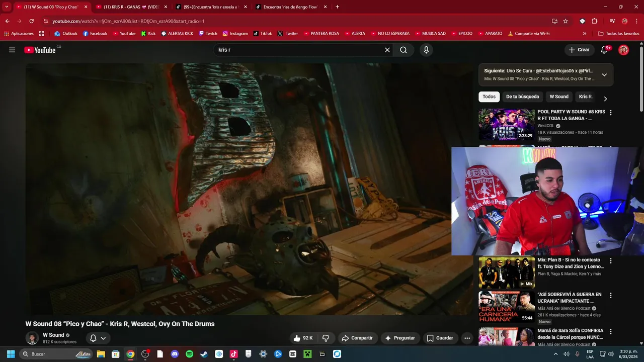Bookmark this page with the star
Image resolution: width=644 pixels, height=362 pixels.
566,21
